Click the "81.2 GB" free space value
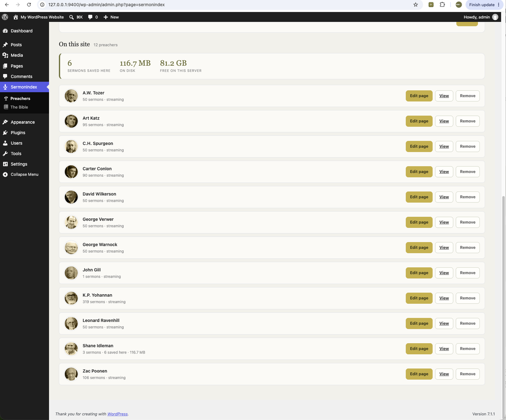Screen dimensions: 506x420 [173, 63]
